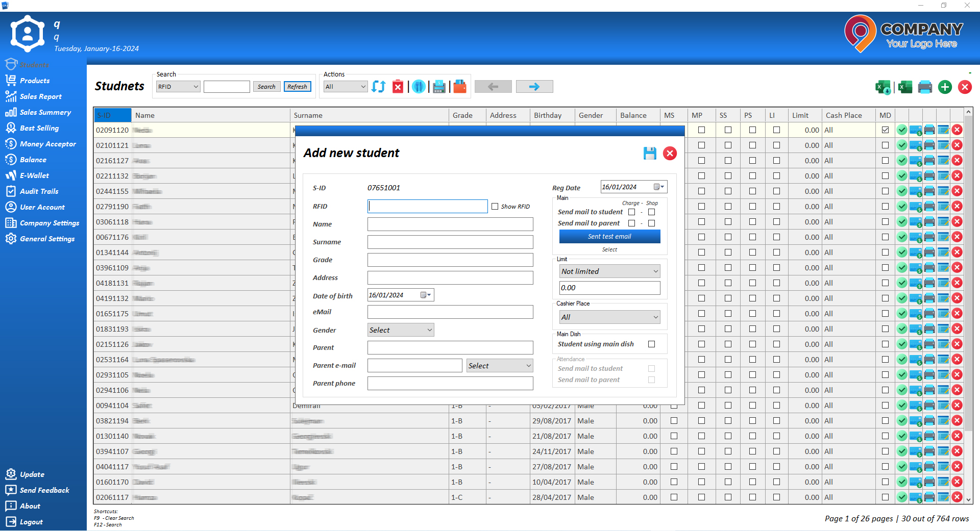The height and width of the screenshot is (531, 980).
Task: Click the Refresh button in Search
Action: pos(297,87)
